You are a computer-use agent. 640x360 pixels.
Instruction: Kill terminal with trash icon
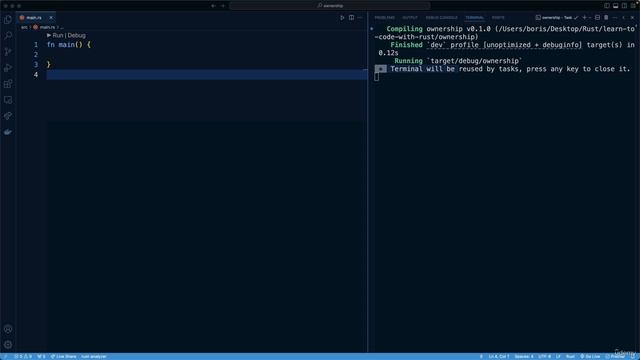pyautogui.click(x=606, y=18)
